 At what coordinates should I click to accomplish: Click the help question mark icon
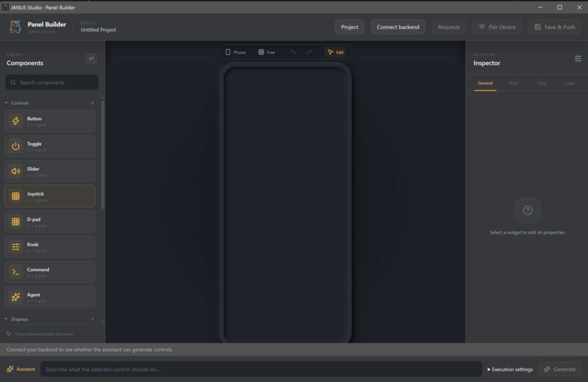pyautogui.click(x=527, y=210)
